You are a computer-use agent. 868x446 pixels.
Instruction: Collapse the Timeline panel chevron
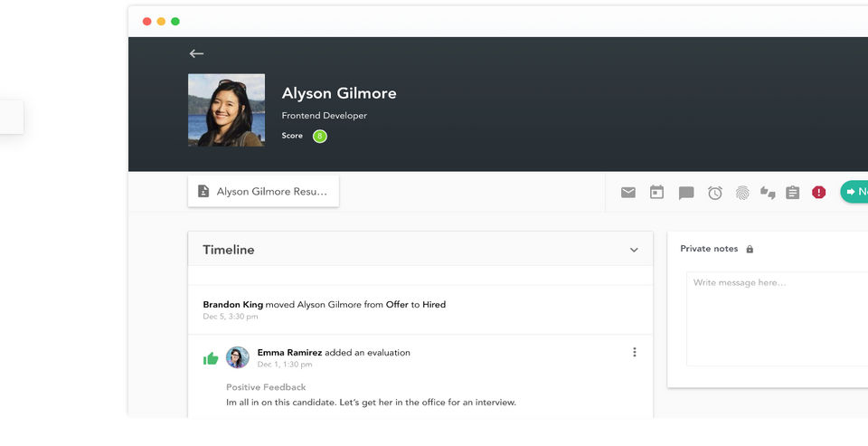(x=634, y=250)
